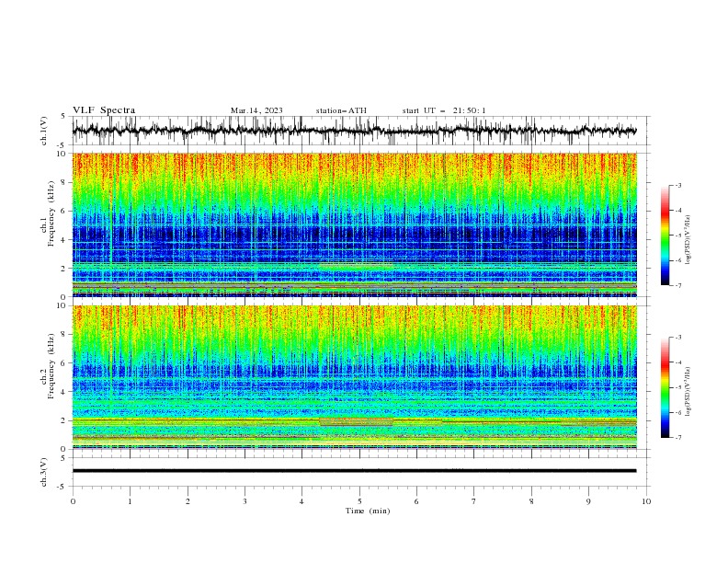Click time axis tick label "3"
The image size is (728, 563).
click(x=245, y=501)
